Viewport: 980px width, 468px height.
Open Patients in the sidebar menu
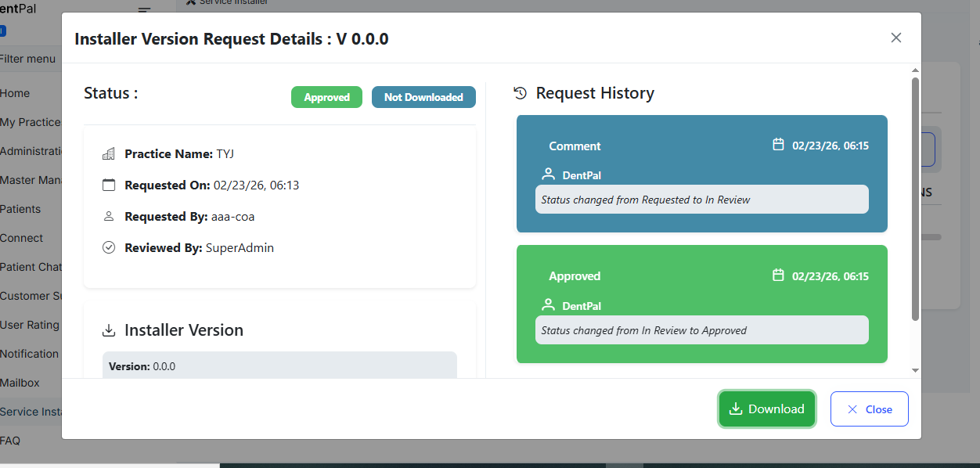click(x=20, y=209)
